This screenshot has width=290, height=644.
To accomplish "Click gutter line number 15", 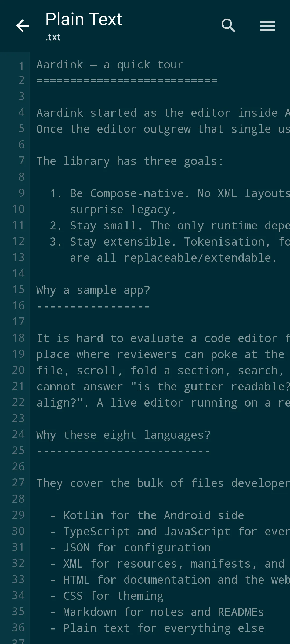I will point(18,290).
